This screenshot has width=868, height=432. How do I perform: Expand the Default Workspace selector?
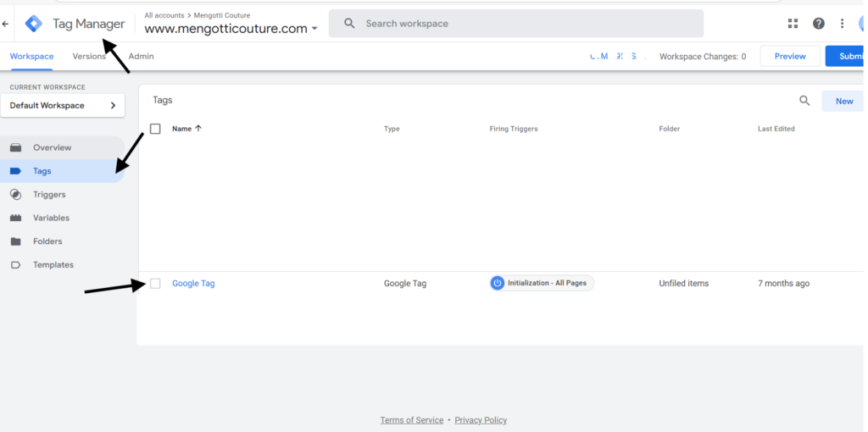(x=63, y=106)
